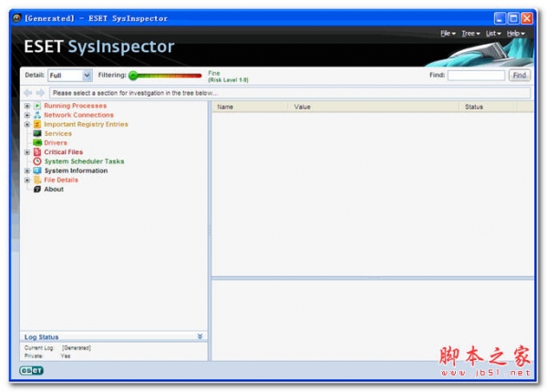547x392 pixels.
Task: Click the Running Processes play icon
Action: point(37,106)
